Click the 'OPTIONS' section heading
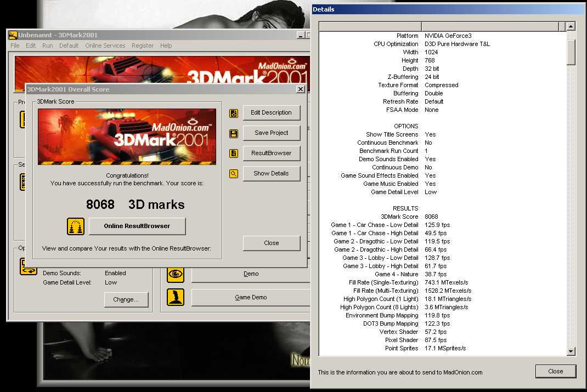The width and height of the screenshot is (587, 392). 406,126
